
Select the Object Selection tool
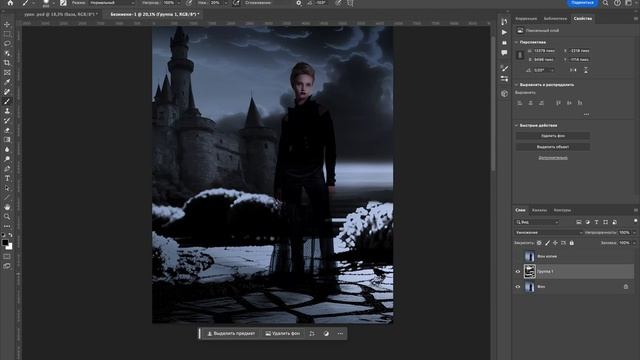(x=7, y=53)
